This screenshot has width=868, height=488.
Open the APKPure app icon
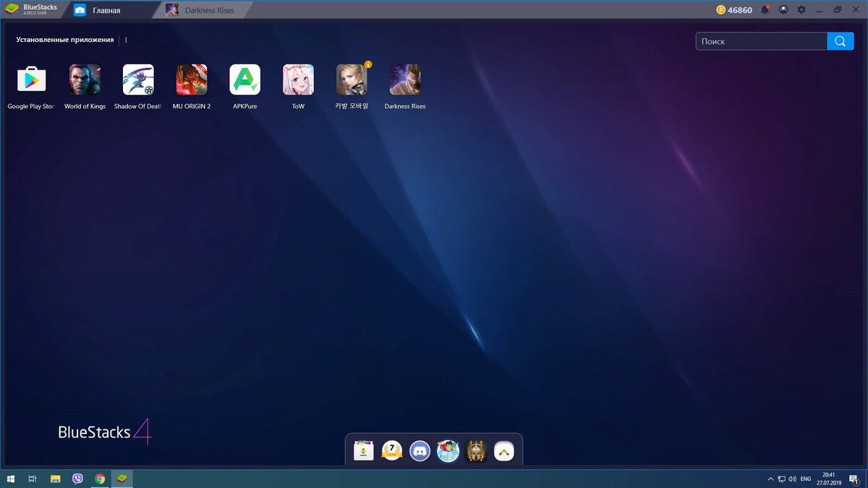click(245, 80)
